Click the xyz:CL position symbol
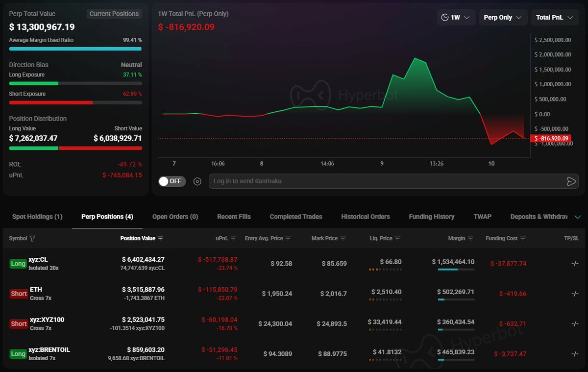This screenshot has width=588, height=372. (38, 260)
